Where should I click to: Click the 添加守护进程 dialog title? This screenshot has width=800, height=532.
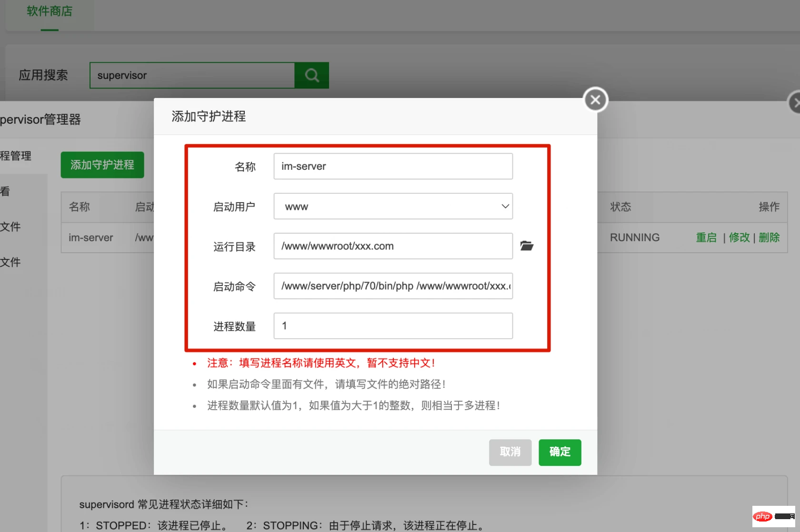(x=209, y=116)
